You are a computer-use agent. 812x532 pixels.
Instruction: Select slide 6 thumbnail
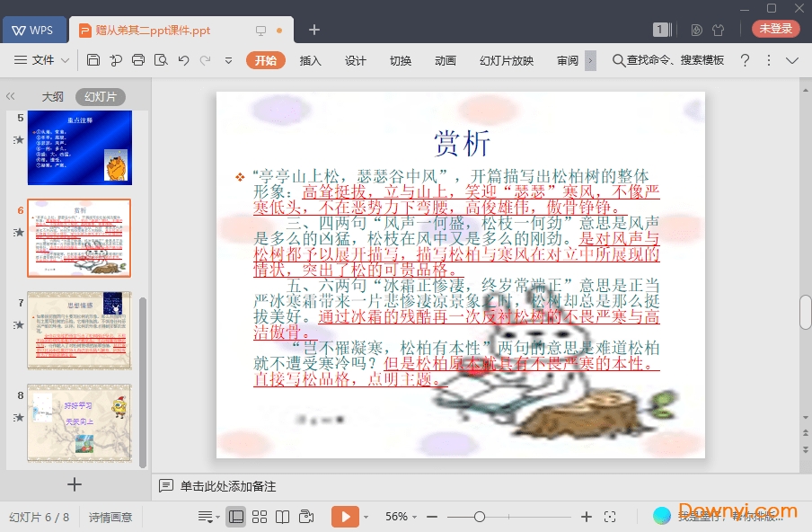pyautogui.click(x=79, y=238)
